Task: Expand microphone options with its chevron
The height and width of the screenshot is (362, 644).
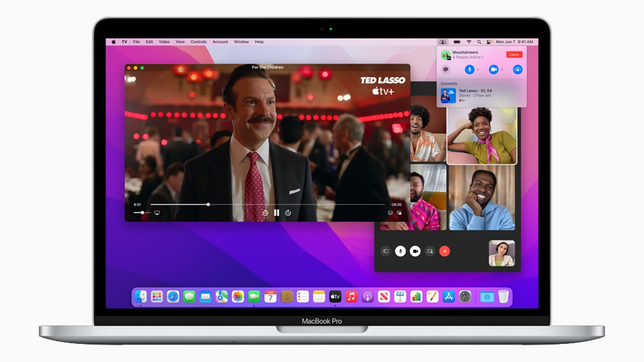Action: point(478,69)
